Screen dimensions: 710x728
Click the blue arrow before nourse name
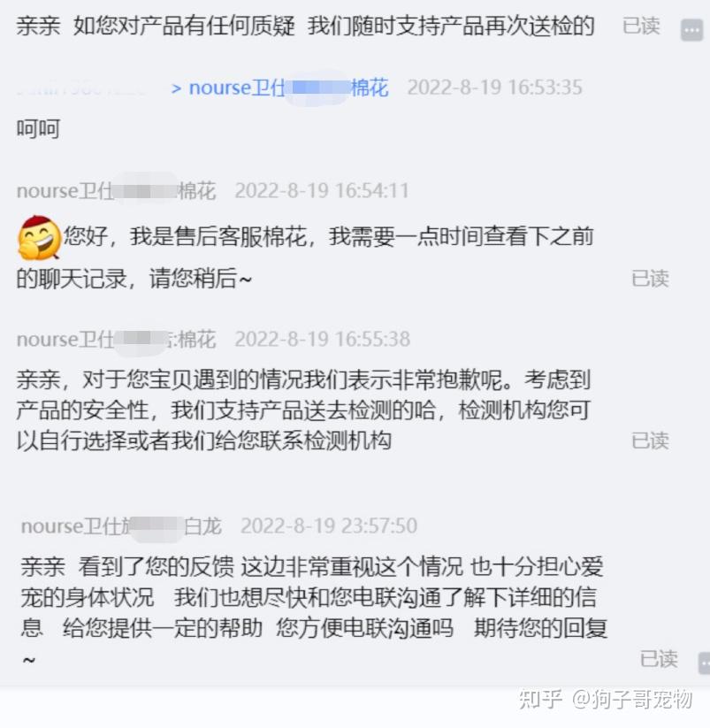(x=176, y=88)
